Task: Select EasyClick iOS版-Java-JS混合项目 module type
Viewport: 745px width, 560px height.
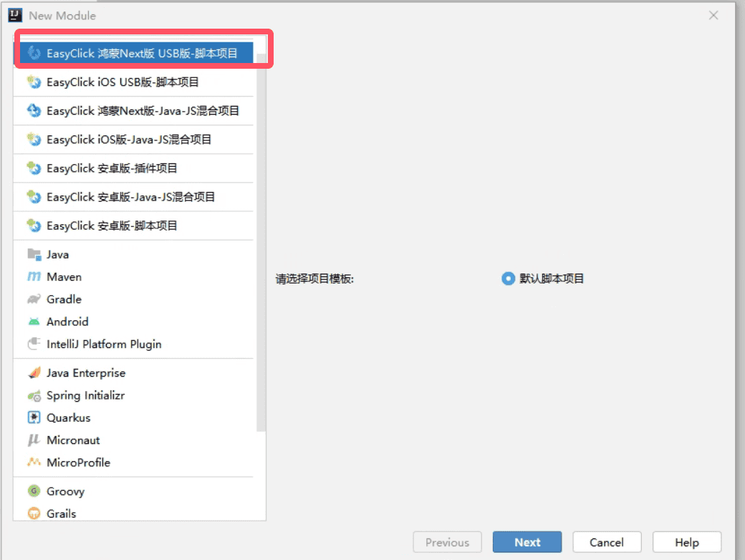Action: (x=129, y=140)
